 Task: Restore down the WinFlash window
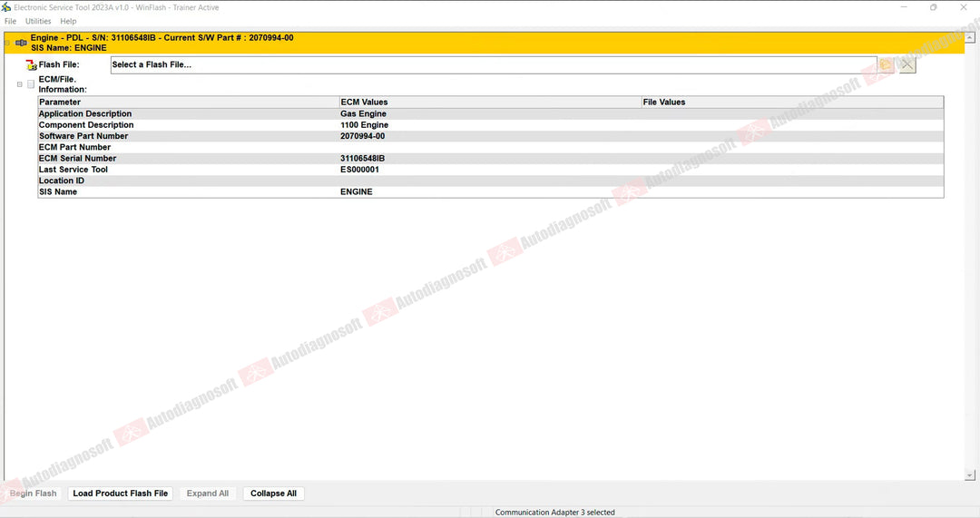pos(933,7)
